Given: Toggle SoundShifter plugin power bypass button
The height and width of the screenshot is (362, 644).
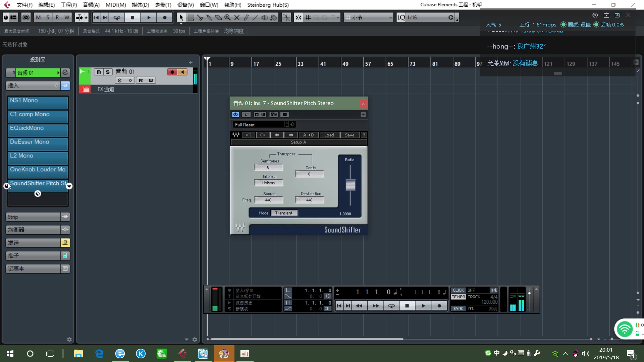Looking at the screenshot, I should (235, 115).
